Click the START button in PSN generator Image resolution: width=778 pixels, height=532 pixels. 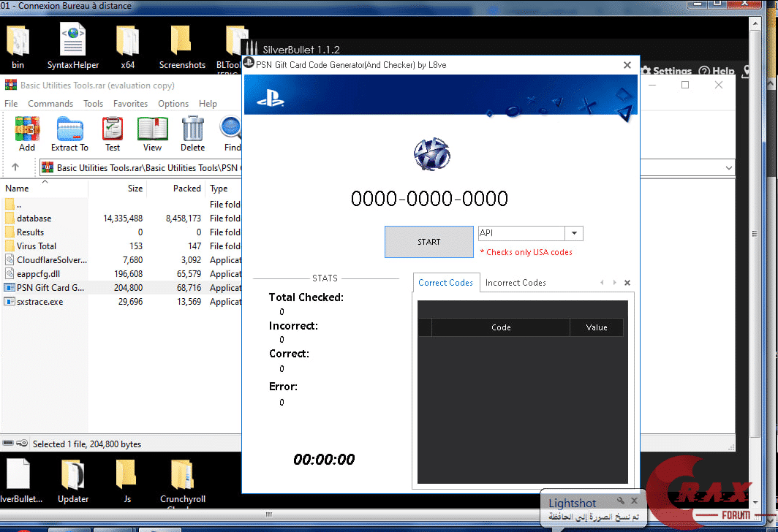[428, 242]
